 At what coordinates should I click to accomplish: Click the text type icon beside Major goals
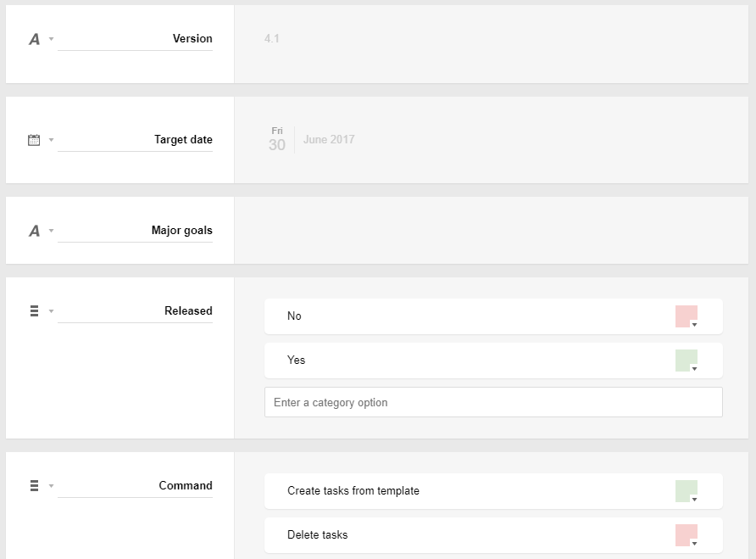coord(34,231)
